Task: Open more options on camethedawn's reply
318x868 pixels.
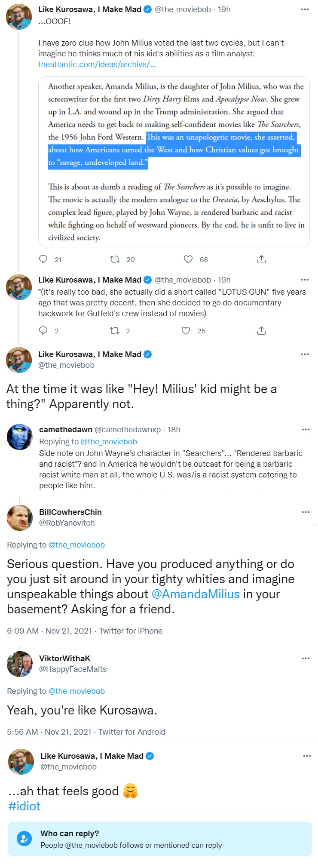Action: 306,429
